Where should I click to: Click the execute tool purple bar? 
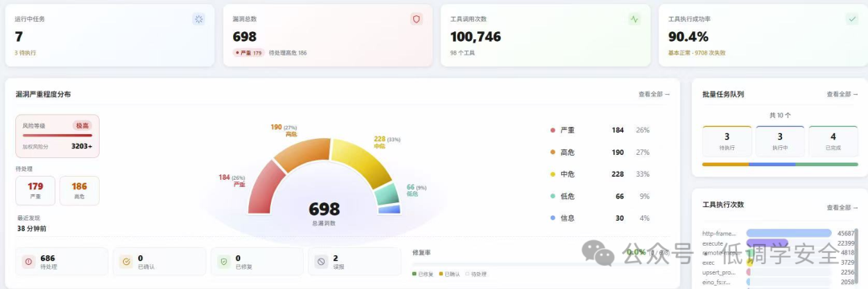coord(768,243)
